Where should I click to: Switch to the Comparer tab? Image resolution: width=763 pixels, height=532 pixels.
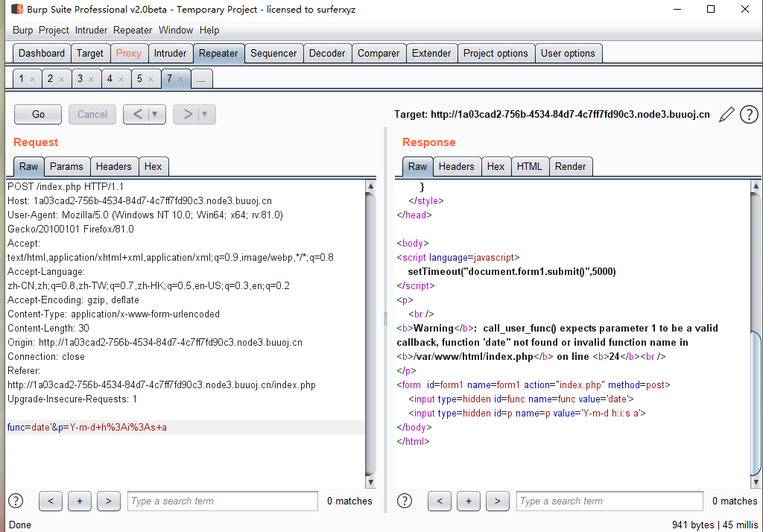[378, 53]
